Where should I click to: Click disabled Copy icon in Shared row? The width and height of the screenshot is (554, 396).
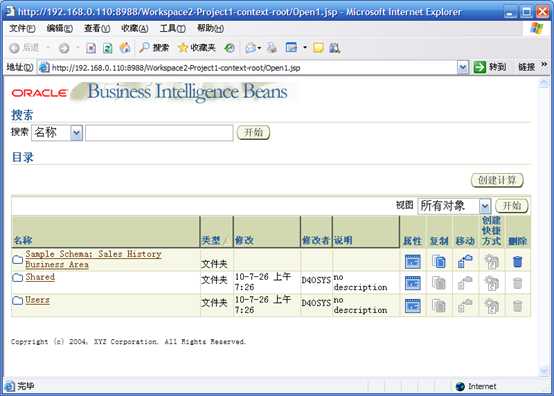pos(439,283)
